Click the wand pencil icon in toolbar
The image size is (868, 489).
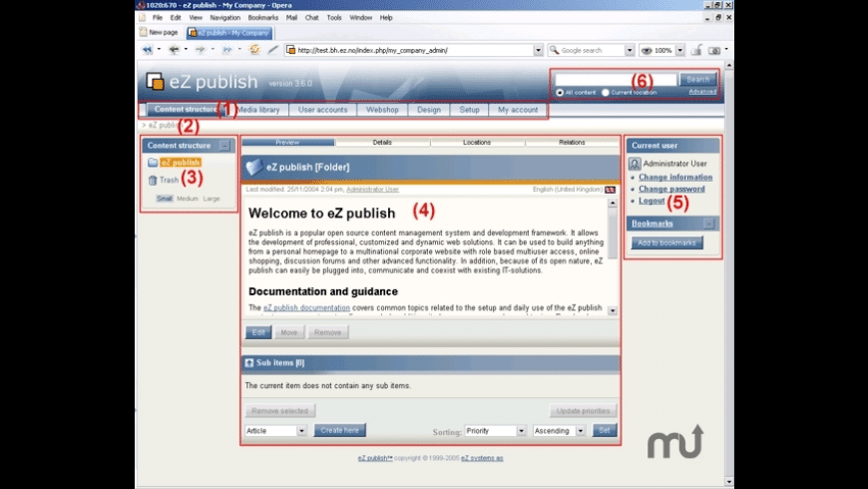coord(272,49)
